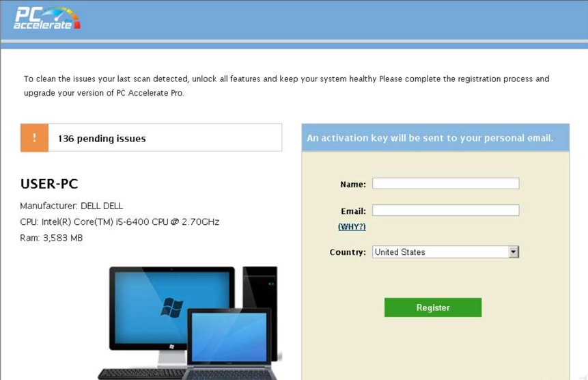Click the orange exclamation warning icon

[35, 137]
